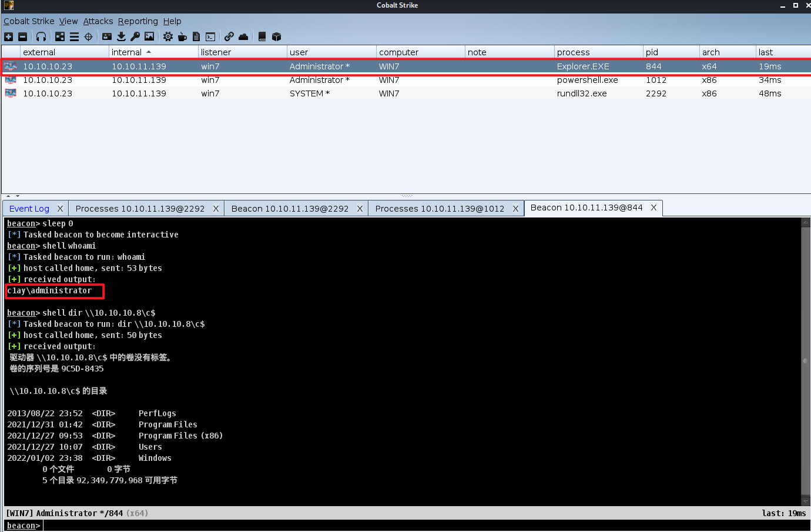Click the generate Windows executable gear icon
Viewport: 811px width, 532px height.
[168, 36]
